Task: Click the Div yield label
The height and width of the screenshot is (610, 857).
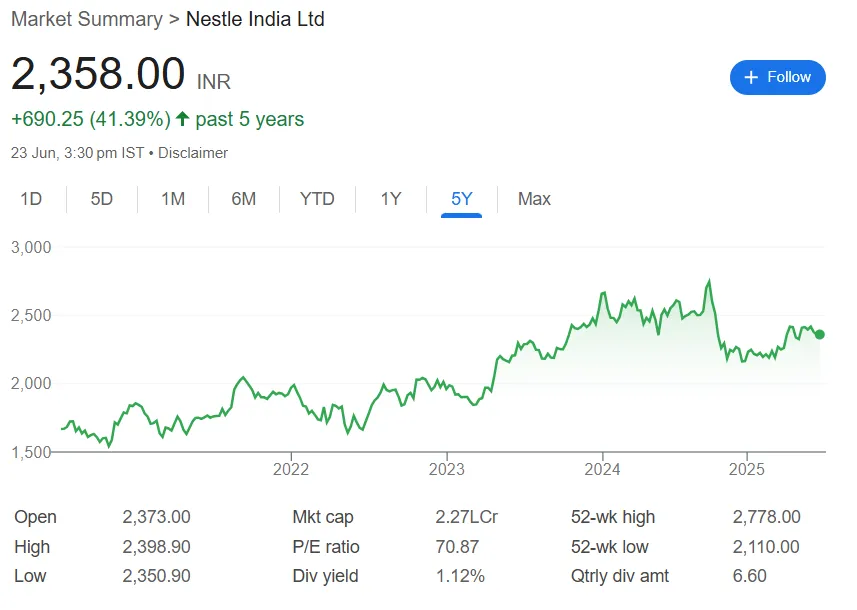Action: [325, 576]
